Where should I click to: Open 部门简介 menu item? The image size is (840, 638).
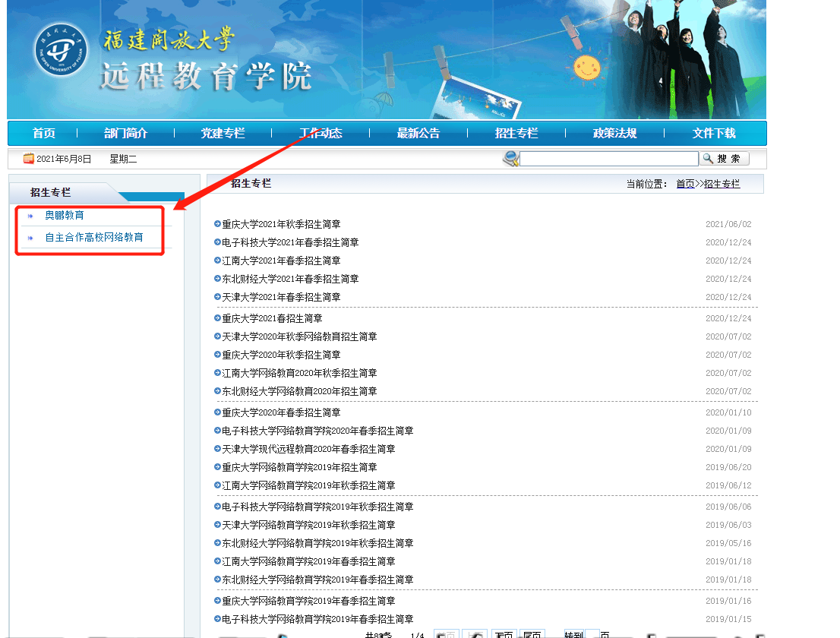(x=125, y=134)
